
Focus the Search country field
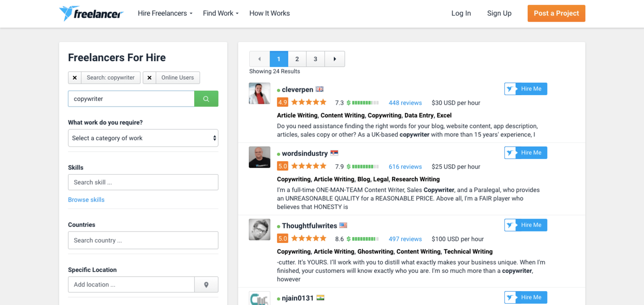coord(143,240)
